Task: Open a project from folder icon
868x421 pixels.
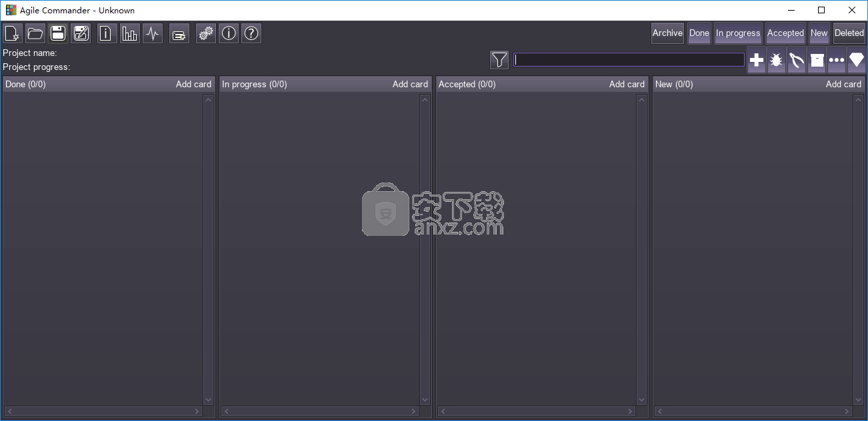Action: click(35, 33)
